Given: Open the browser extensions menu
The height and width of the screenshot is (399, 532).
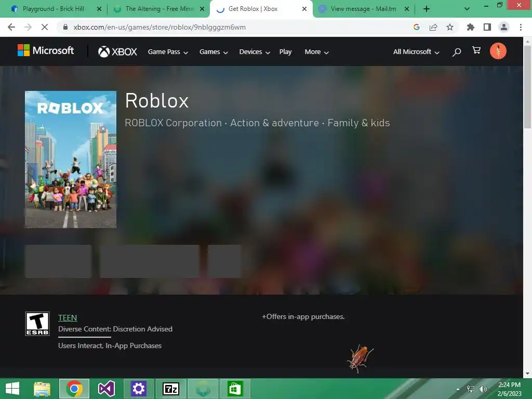Looking at the screenshot, I should [x=471, y=27].
